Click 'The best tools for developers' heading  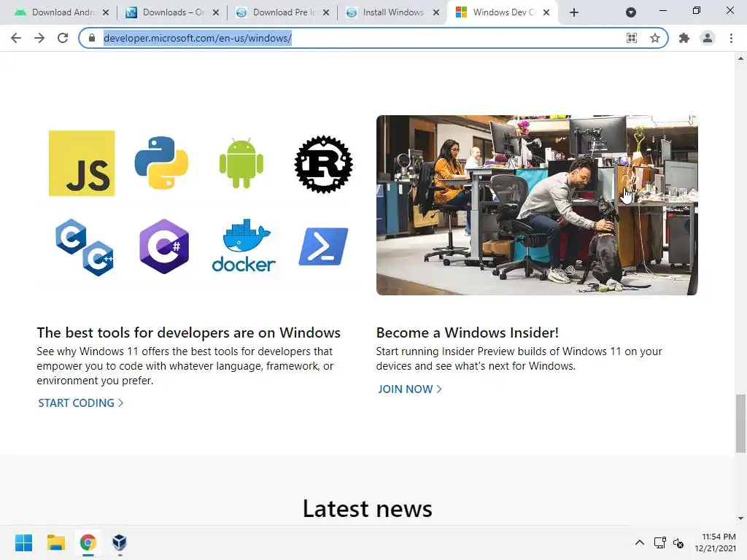[x=189, y=332]
